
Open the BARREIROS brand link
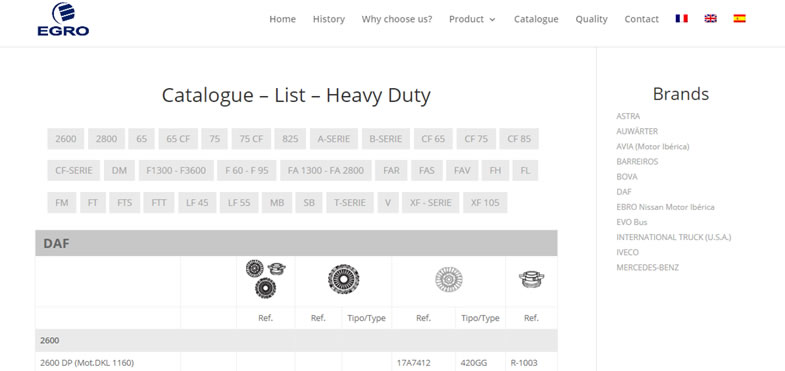[x=637, y=162]
